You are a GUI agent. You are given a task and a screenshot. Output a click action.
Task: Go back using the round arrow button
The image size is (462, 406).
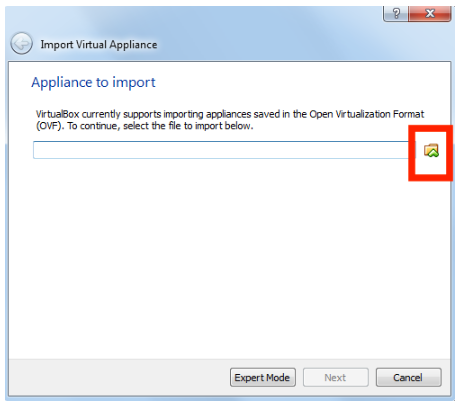point(21,43)
